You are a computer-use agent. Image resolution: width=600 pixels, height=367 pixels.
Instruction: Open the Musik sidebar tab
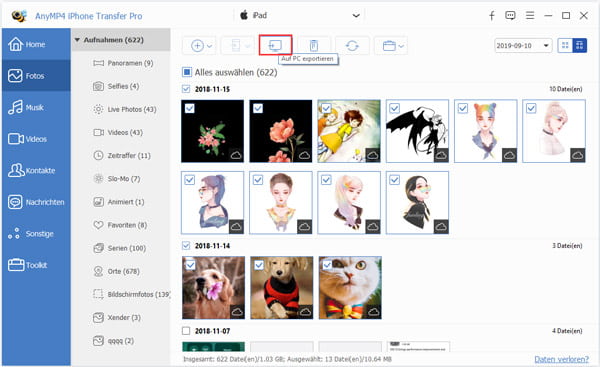[36, 108]
